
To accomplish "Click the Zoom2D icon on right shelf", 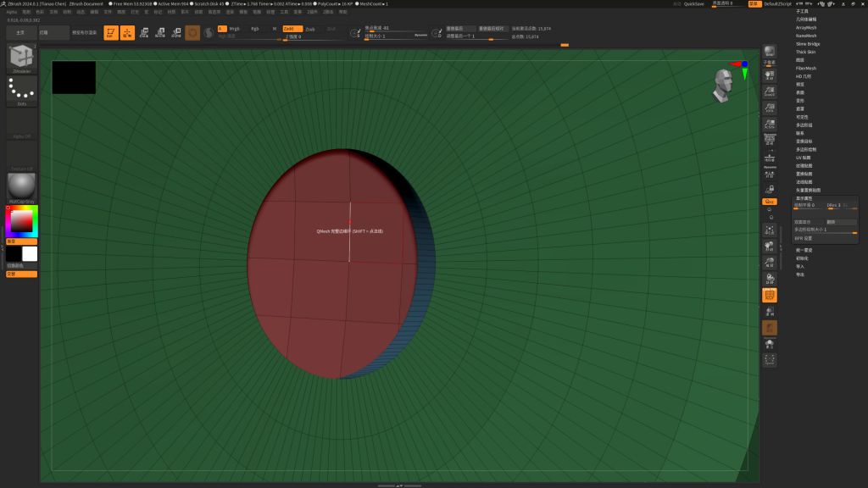I will pos(770,91).
